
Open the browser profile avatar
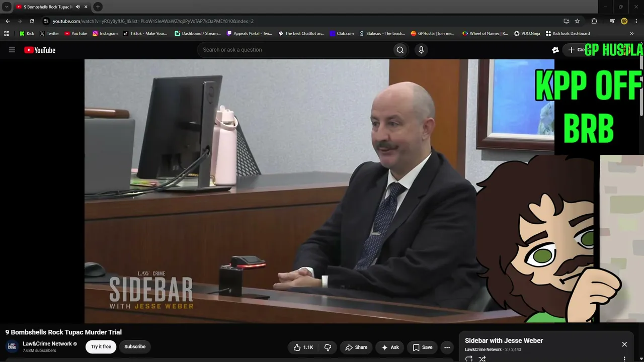624,21
